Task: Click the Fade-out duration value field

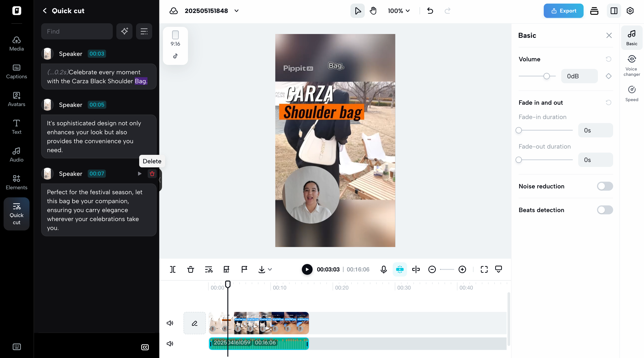Action: click(595, 160)
